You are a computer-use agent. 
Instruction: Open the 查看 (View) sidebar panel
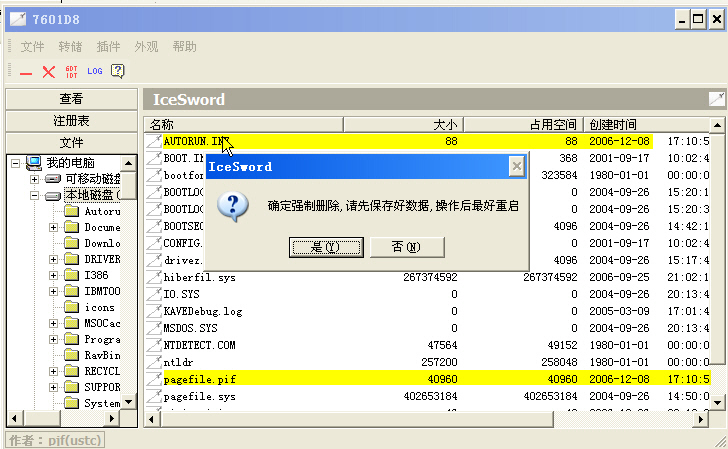click(x=72, y=98)
